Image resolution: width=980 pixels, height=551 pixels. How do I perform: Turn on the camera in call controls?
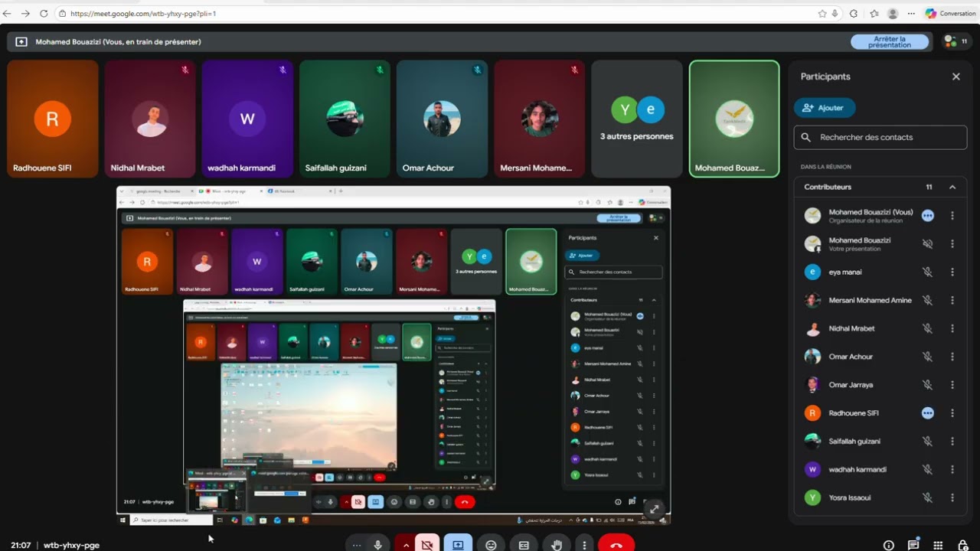pyautogui.click(x=427, y=545)
